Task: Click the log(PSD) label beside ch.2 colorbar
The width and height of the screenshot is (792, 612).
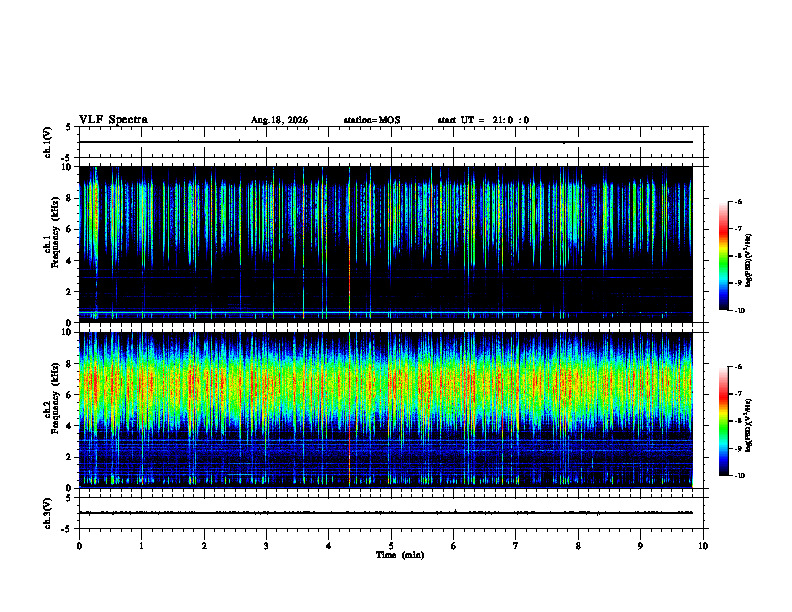Action: click(749, 426)
